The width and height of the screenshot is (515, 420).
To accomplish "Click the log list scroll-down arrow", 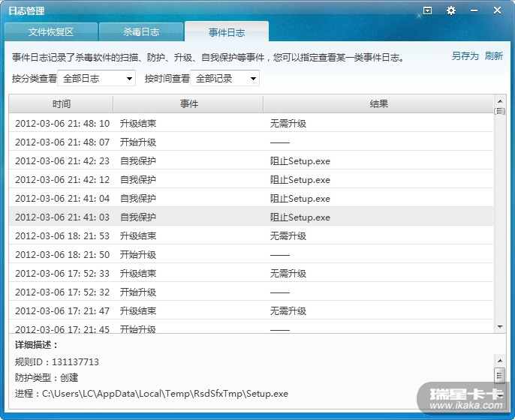I will tap(500, 327).
